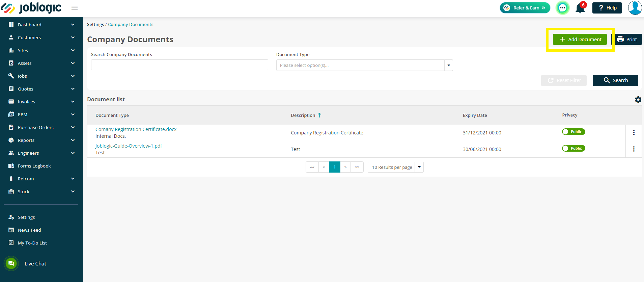Click the News Feed icon
This screenshot has width=644, height=282.
tap(11, 230)
